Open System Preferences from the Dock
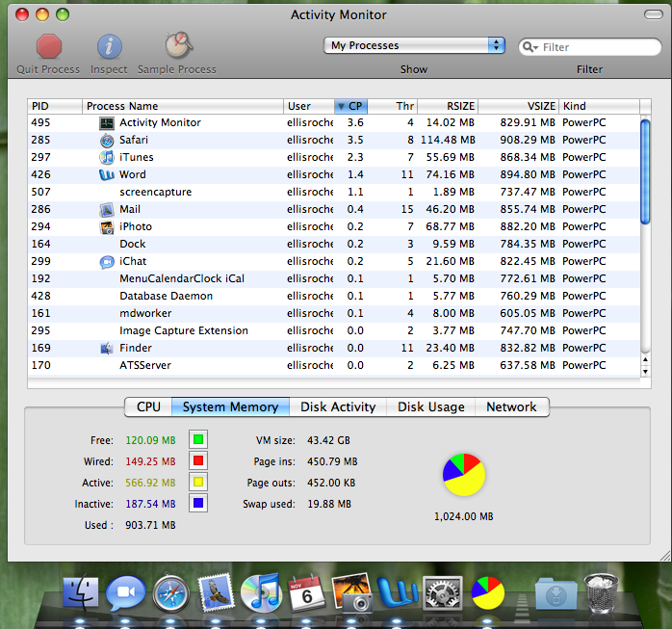This screenshot has height=629, width=672. click(x=443, y=593)
